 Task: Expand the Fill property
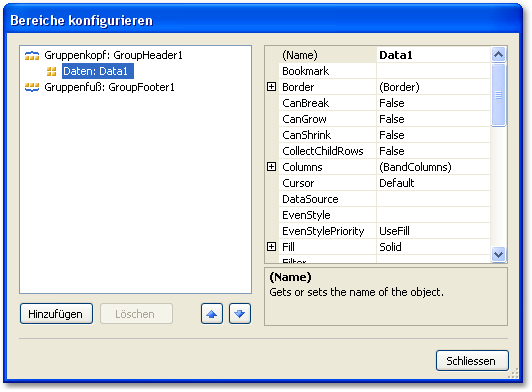point(271,247)
